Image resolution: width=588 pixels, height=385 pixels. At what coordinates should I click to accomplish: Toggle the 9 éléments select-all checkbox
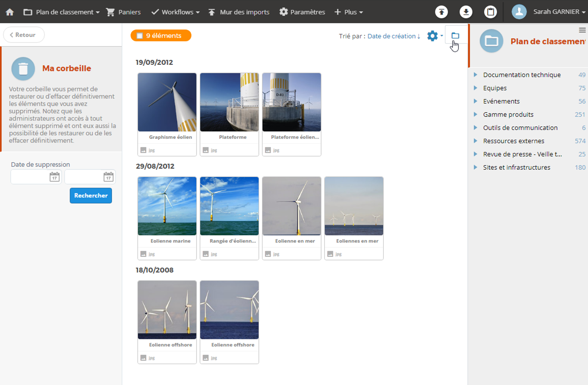140,36
